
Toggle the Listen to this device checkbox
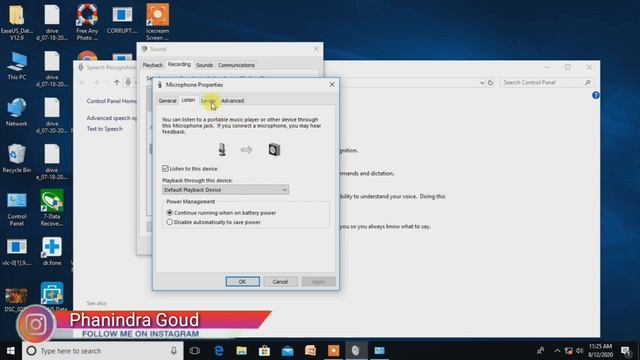coord(165,168)
